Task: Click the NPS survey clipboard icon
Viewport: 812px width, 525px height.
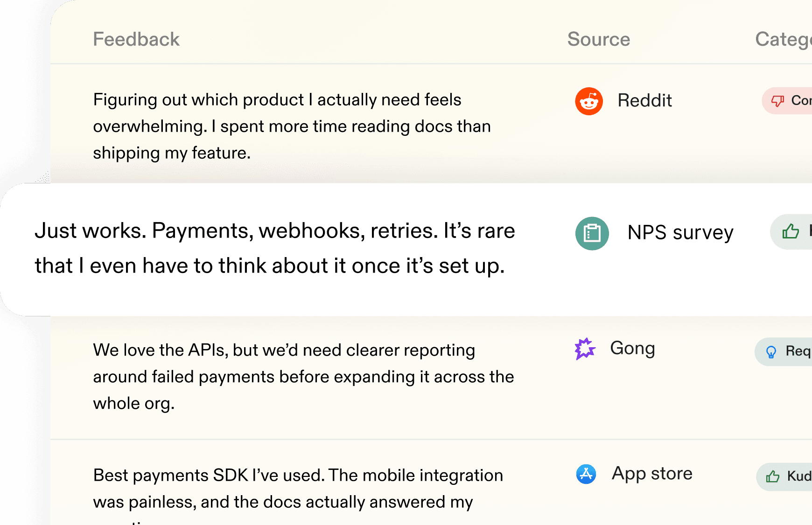Action: tap(592, 233)
